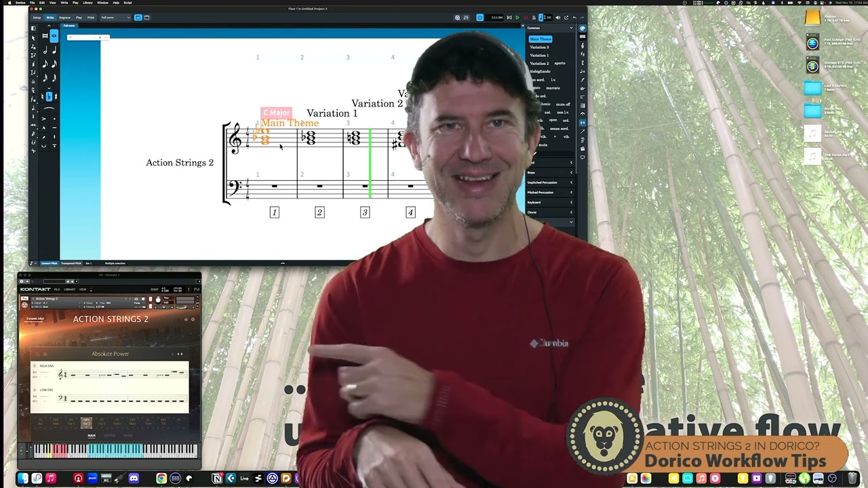
Task: Open the Discord app in the Dock
Action: 134,479
